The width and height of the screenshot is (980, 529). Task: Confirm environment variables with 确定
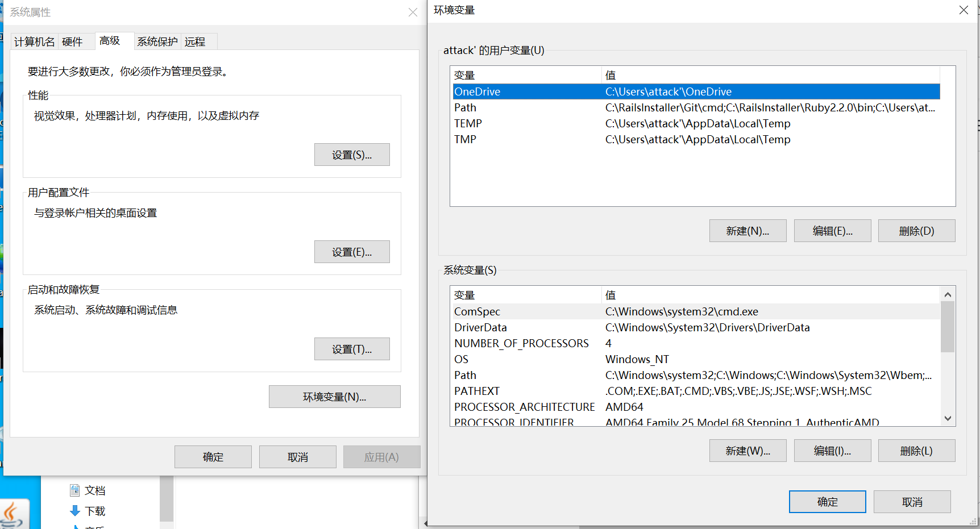827,501
